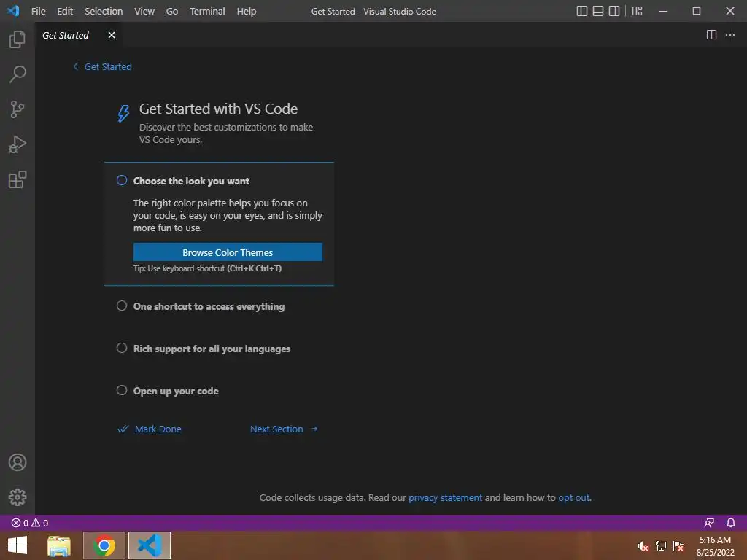Mark 'Choose the look you want' step circle

122,181
